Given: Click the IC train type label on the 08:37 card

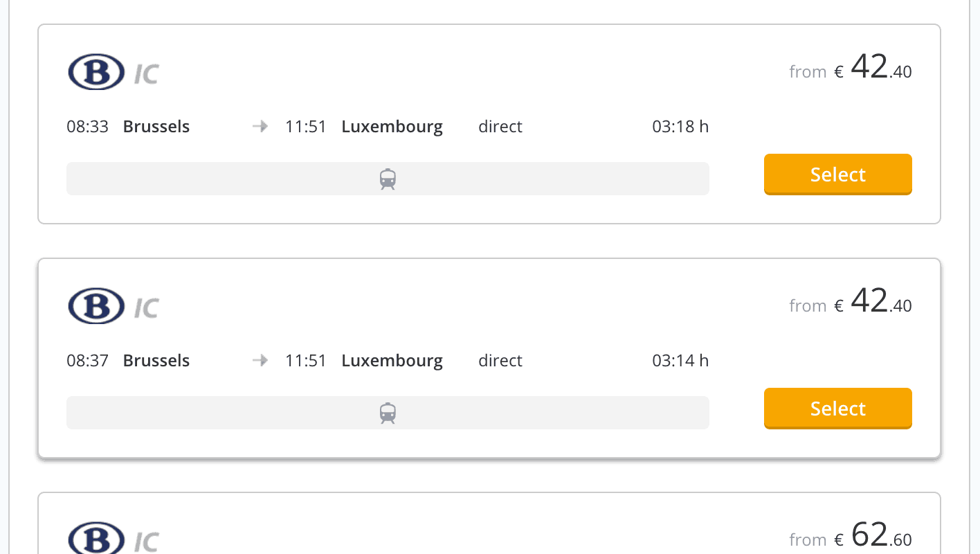Looking at the screenshot, I should tap(147, 308).
